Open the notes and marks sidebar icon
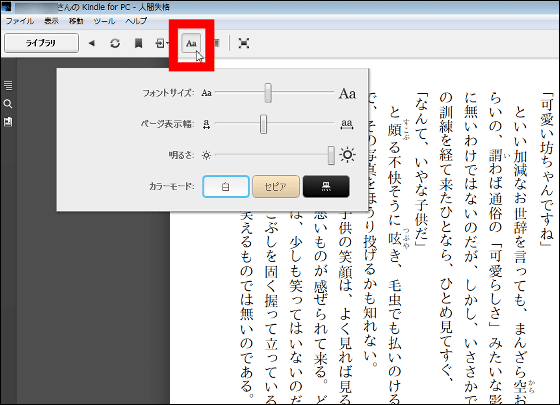 tap(8, 122)
